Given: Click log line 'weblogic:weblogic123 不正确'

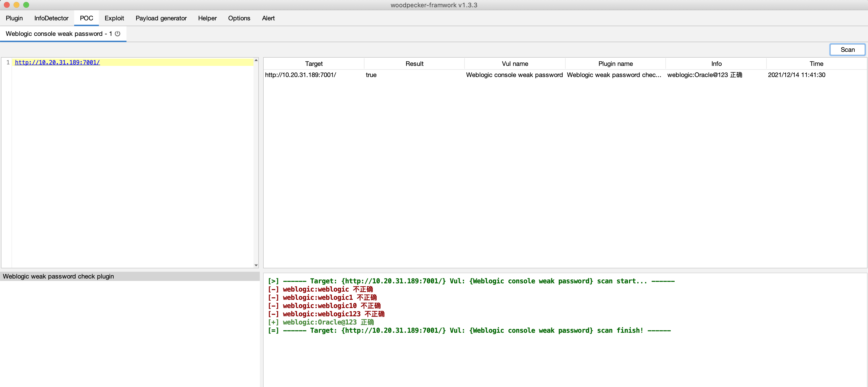Looking at the screenshot, I should pos(326,314).
